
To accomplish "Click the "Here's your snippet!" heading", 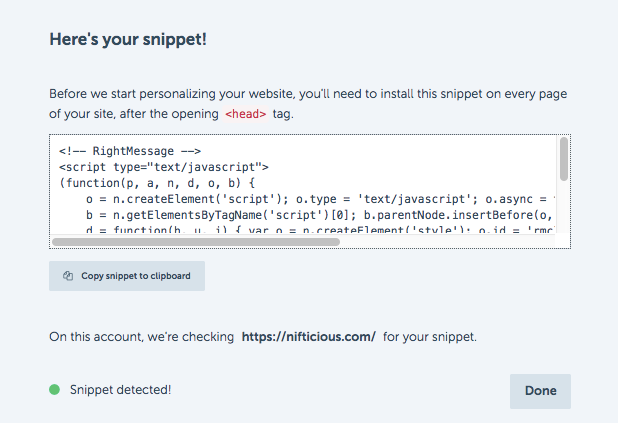I will [128, 39].
